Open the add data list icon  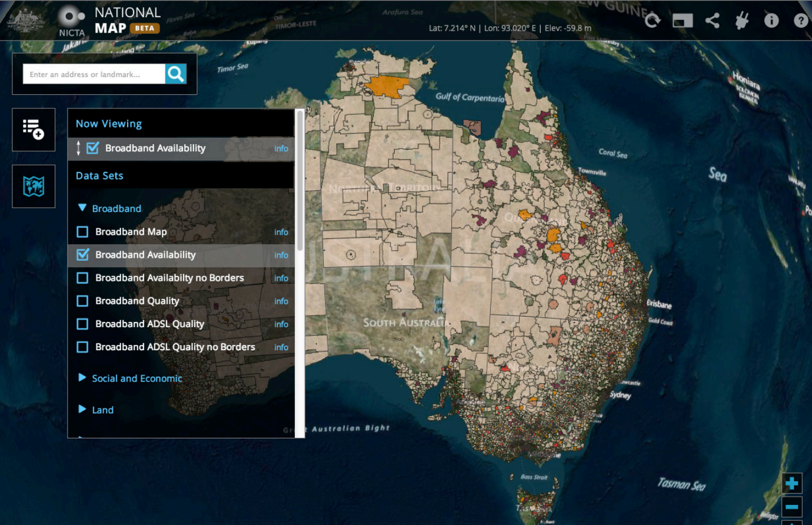(34, 129)
